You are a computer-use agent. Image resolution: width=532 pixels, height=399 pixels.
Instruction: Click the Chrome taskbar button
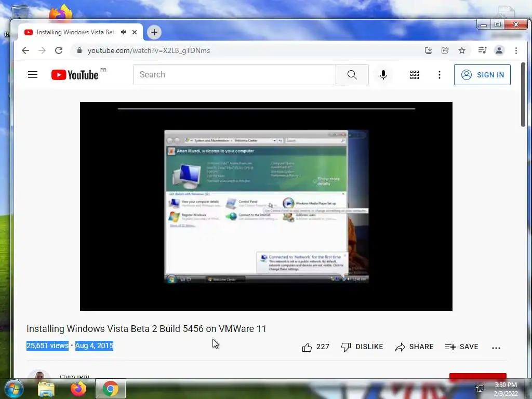111,389
